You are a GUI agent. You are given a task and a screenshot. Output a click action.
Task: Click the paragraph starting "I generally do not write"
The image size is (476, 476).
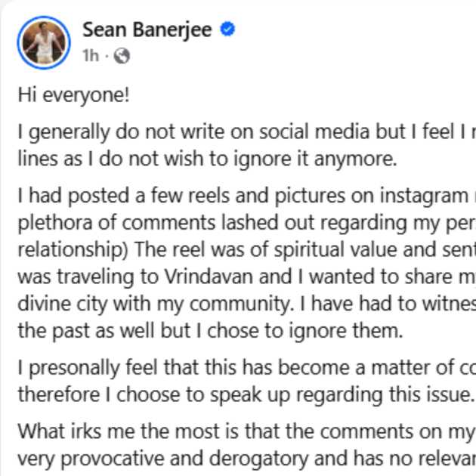242,131
